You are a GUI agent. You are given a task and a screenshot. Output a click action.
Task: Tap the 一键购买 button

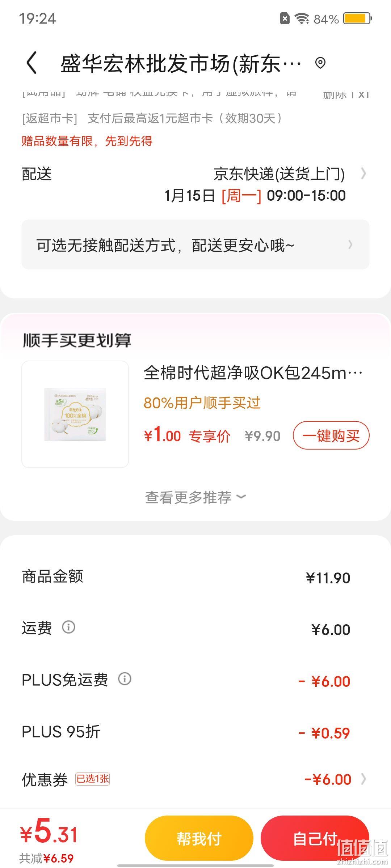click(x=331, y=435)
